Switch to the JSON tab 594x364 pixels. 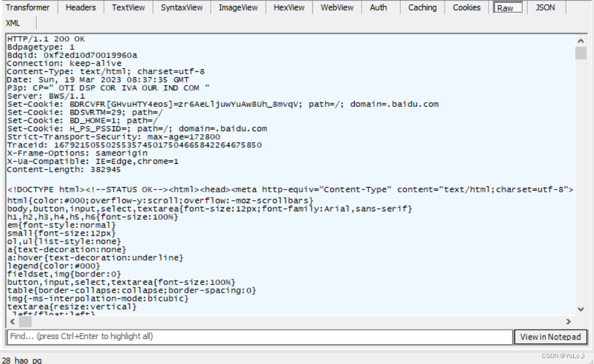(x=545, y=8)
